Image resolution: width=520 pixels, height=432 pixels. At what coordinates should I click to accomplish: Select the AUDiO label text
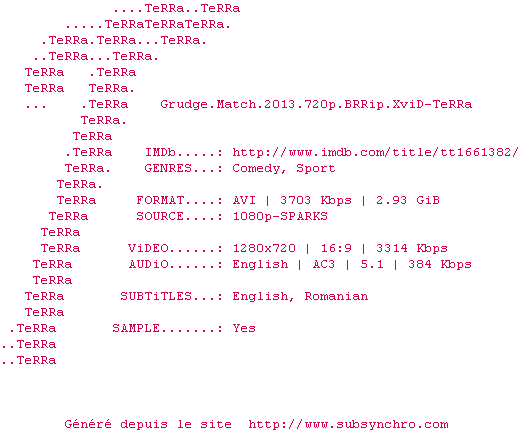coord(149,264)
